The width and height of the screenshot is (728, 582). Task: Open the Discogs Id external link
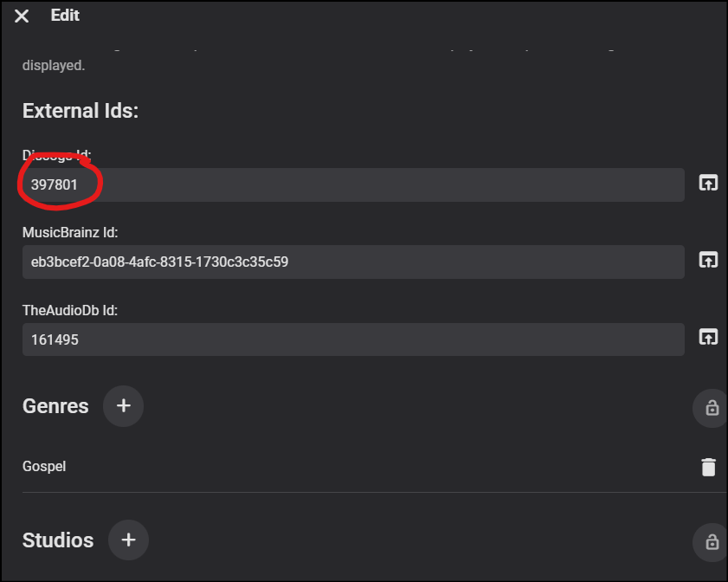click(x=708, y=184)
